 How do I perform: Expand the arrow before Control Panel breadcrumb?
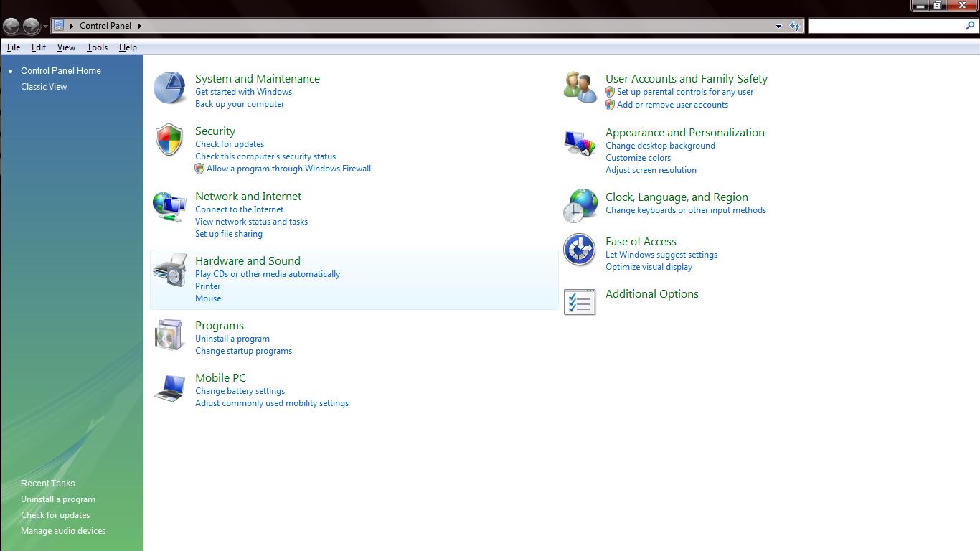coord(72,26)
